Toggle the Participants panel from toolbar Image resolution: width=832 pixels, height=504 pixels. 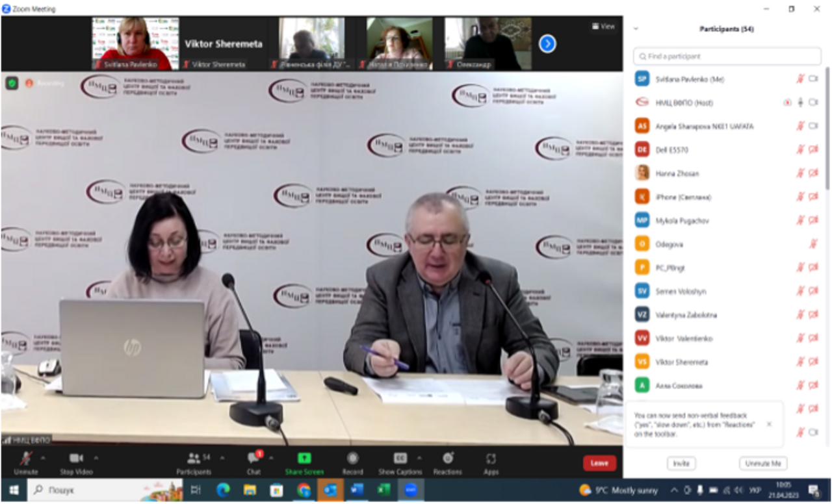coord(194,459)
